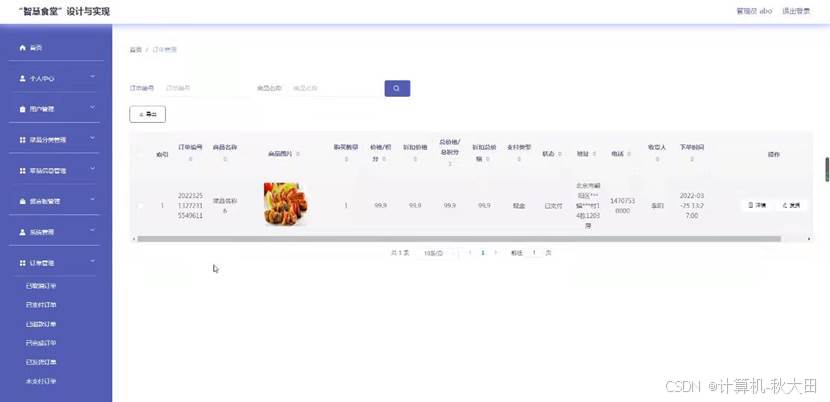Click the sort icon on 商品图片 column

(298, 154)
